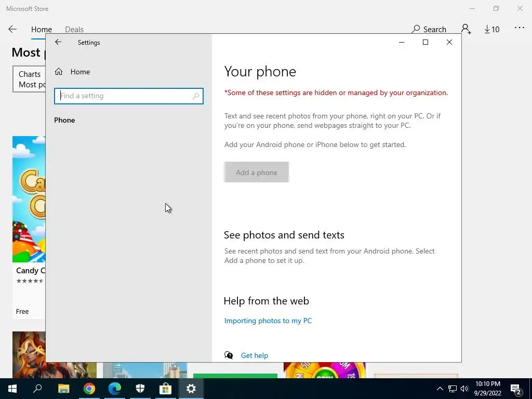This screenshot has height=399, width=532.
Task: Click the magnifier in the Find a setting box
Action: click(x=196, y=96)
